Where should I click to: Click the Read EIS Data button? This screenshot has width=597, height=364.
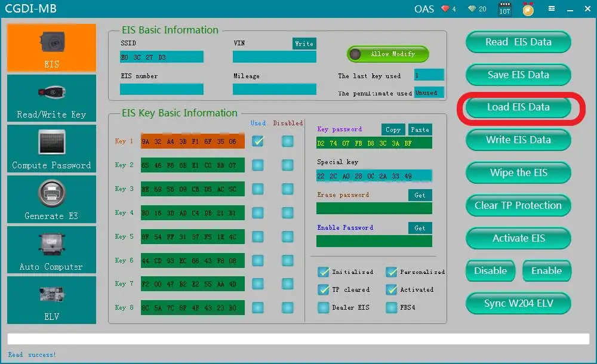[x=518, y=42]
